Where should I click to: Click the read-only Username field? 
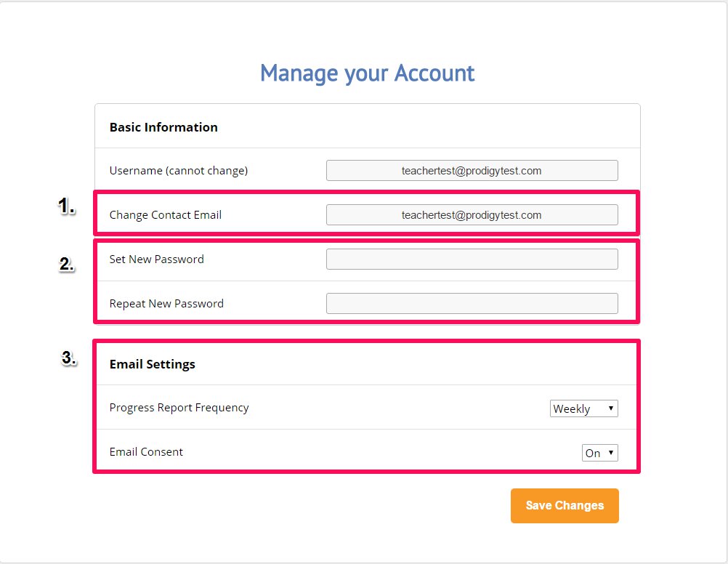[x=472, y=171]
